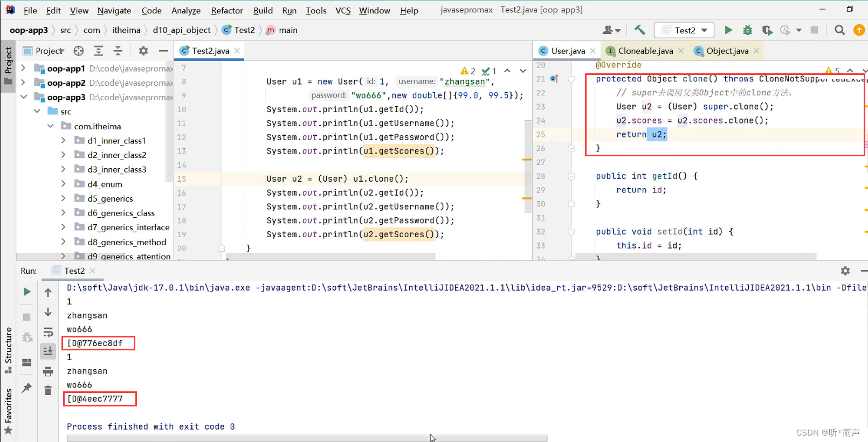Image resolution: width=868 pixels, height=442 pixels.
Task: Open the Test2 run configuration dropdown
Action: click(684, 30)
